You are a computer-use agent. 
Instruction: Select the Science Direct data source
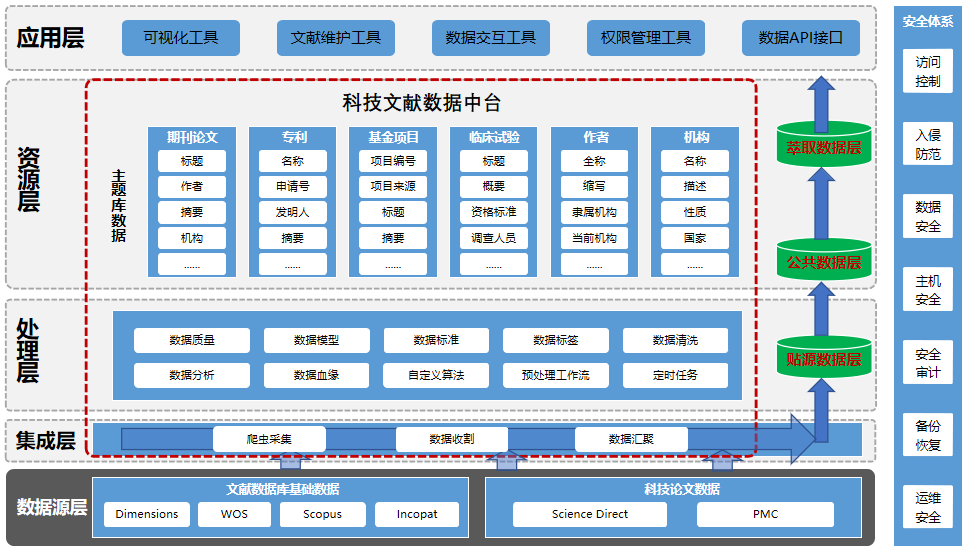click(590, 514)
